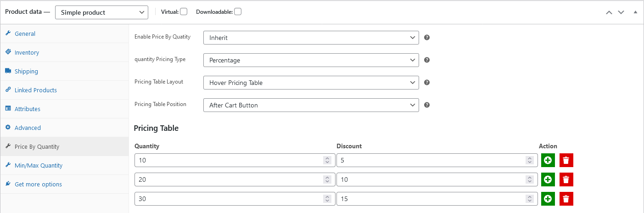The width and height of the screenshot is (644, 213).
Task: Tick the Downloadable checkbox
Action: [x=238, y=12]
